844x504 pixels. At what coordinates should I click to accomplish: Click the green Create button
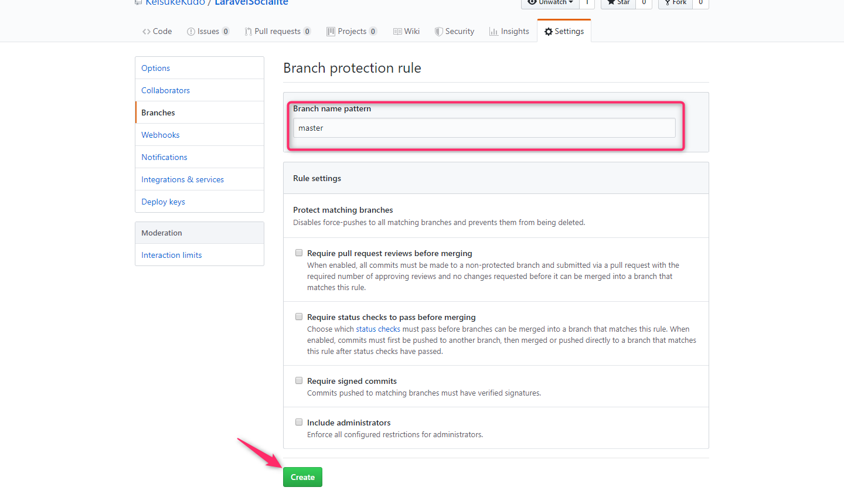pos(302,477)
